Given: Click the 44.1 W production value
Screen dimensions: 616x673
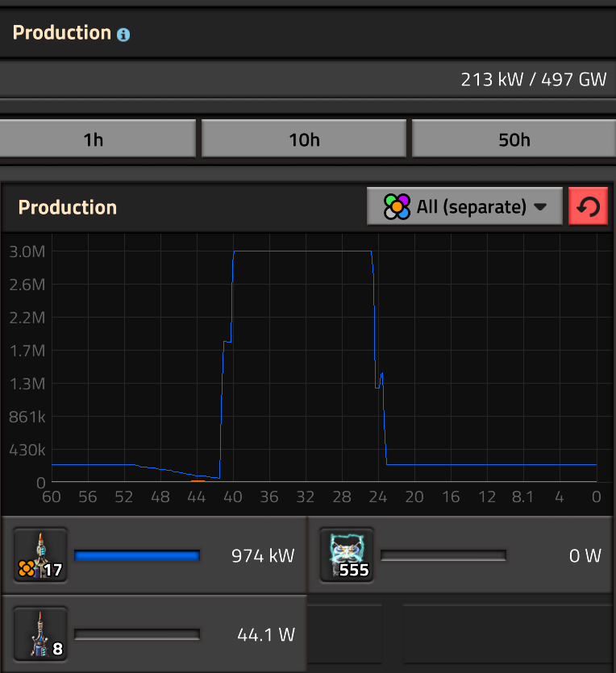Looking at the screenshot, I should point(266,634).
